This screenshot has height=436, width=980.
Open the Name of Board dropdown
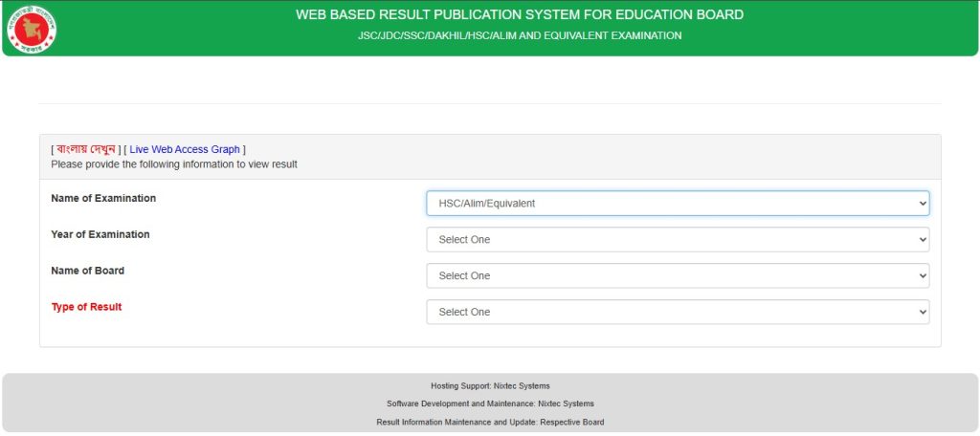(x=678, y=276)
